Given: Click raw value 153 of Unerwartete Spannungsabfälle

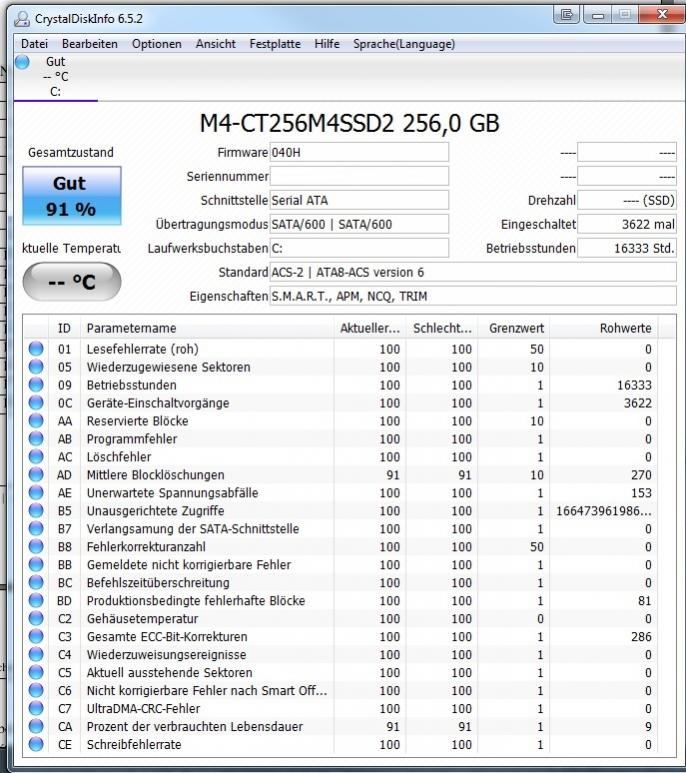Looking at the screenshot, I should pyautogui.click(x=641, y=492).
